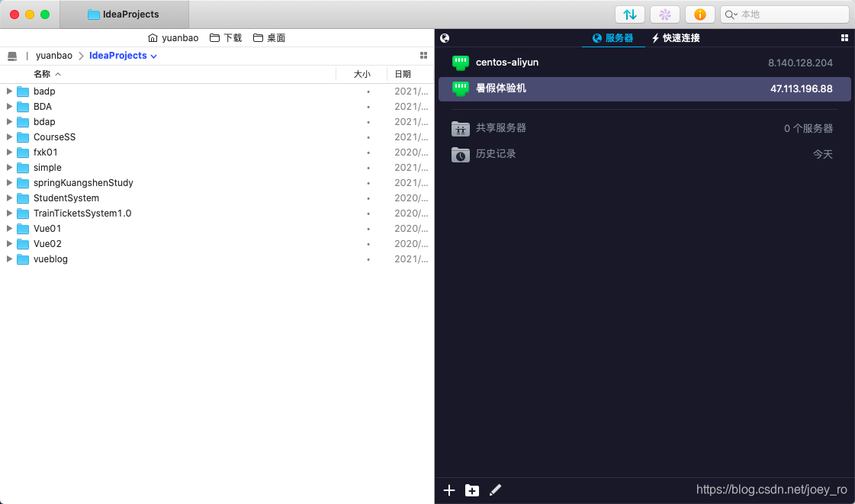Add a new server with the plus button

click(448, 490)
